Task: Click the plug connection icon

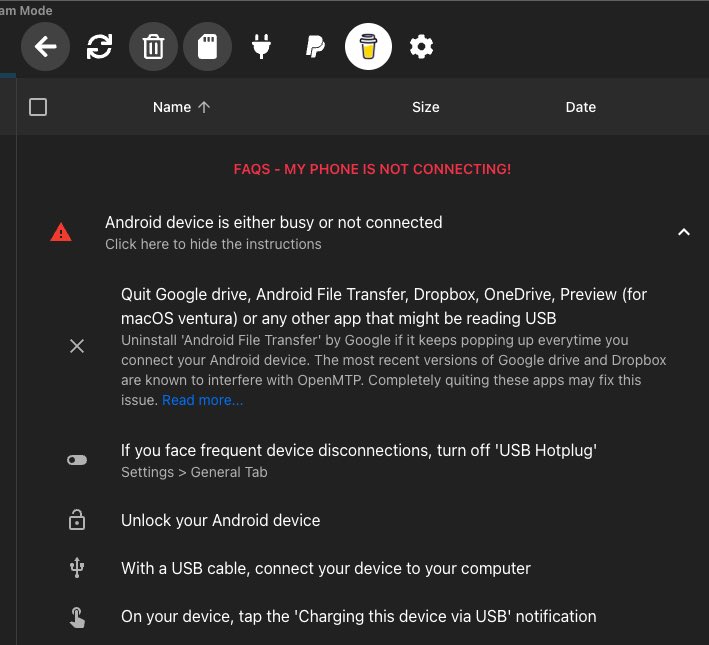Action: point(261,47)
